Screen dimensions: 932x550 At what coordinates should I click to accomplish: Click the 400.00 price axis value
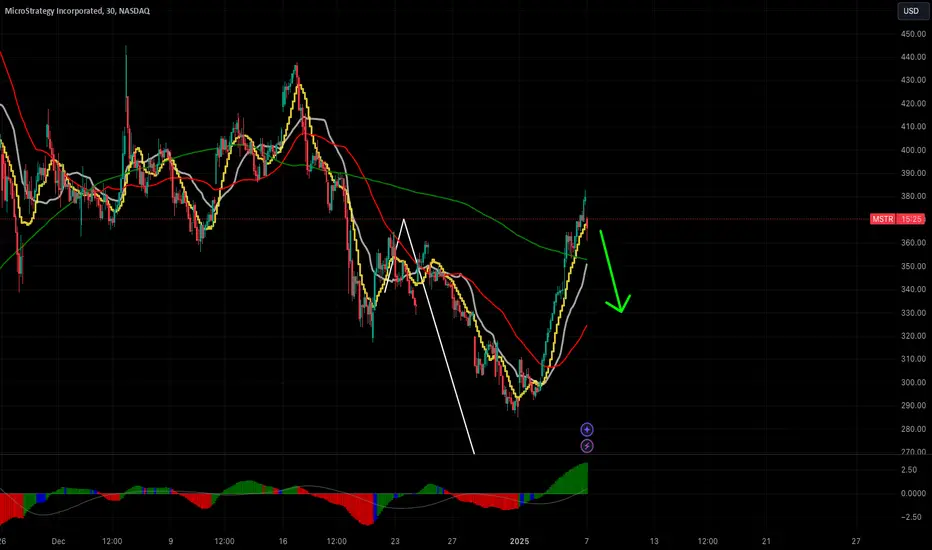pos(913,150)
